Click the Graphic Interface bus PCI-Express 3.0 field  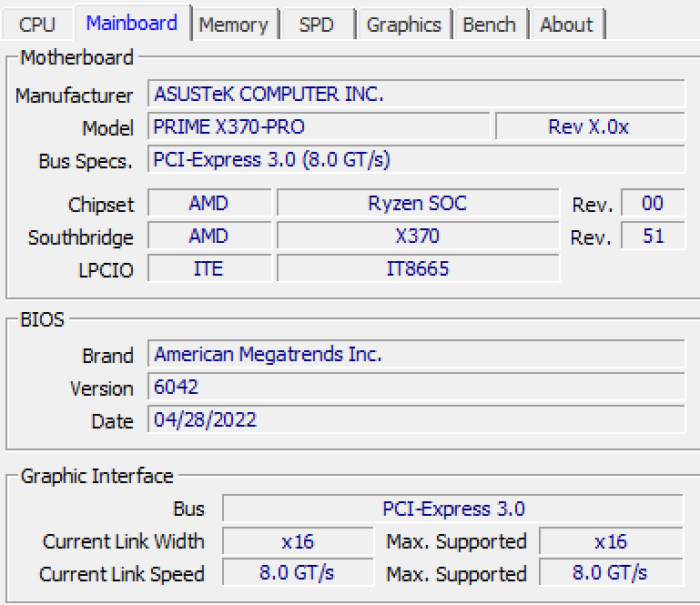click(452, 509)
